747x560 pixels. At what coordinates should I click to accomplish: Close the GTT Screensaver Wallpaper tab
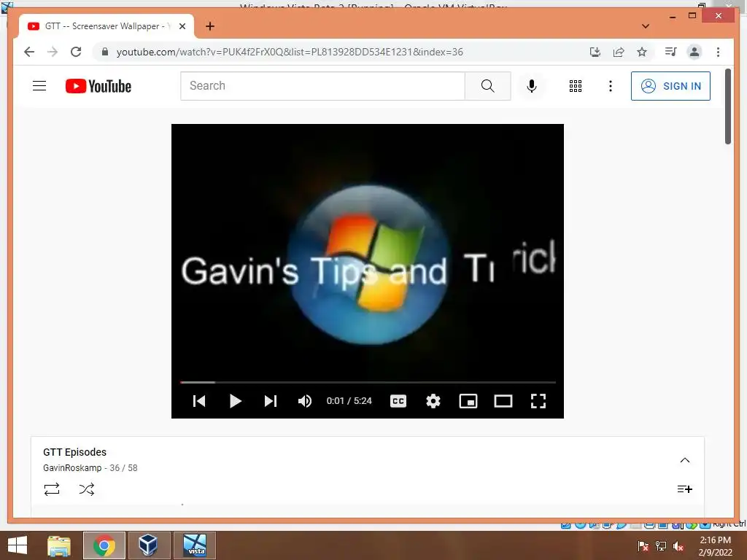pos(182,26)
